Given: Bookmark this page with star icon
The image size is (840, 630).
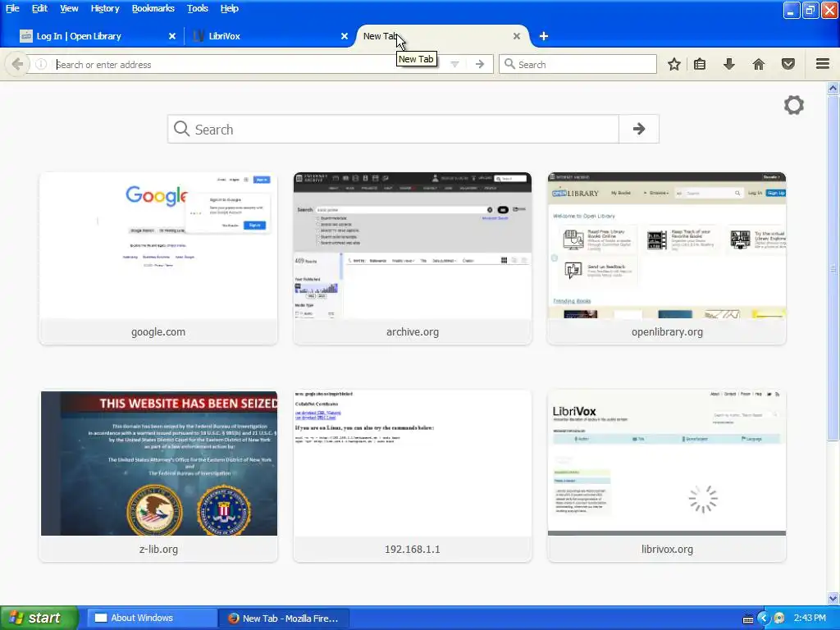Looking at the screenshot, I should 674,64.
